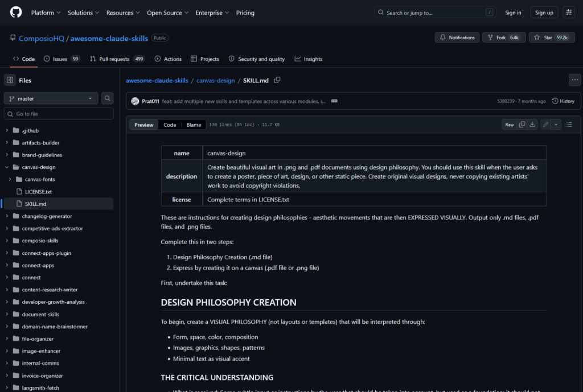
Task: Open more edit options dropdown arrow
Action: click(556, 125)
